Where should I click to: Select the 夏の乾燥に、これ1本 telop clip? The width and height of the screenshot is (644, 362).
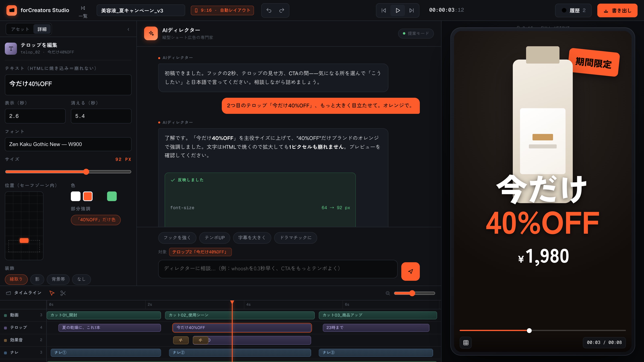tap(109, 328)
